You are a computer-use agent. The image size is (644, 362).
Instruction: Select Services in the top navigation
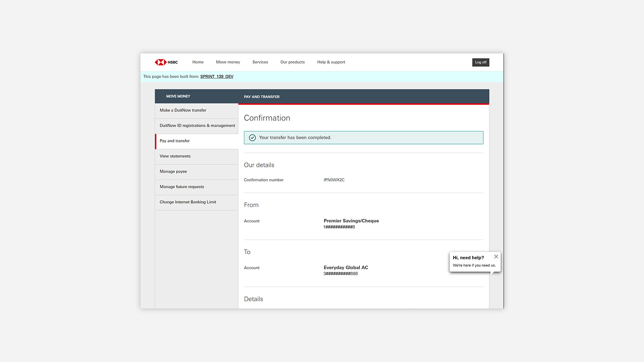click(260, 62)
